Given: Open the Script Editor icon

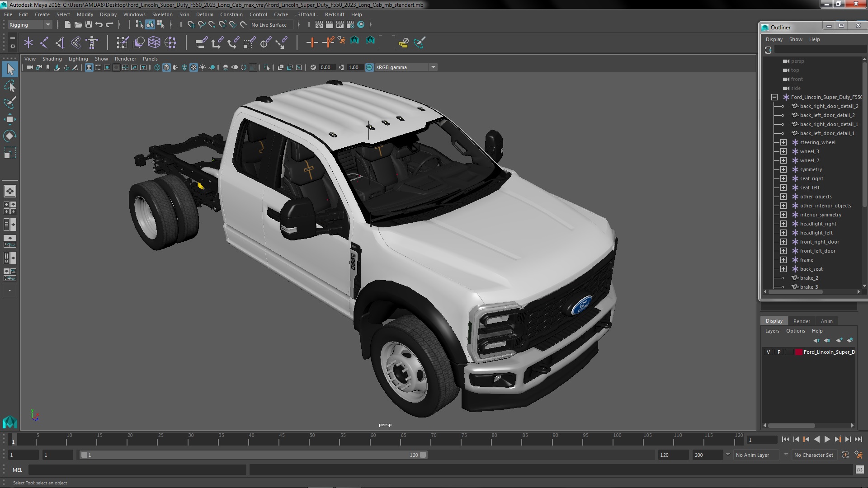Looking at the screenshot, I should (859, 470).
